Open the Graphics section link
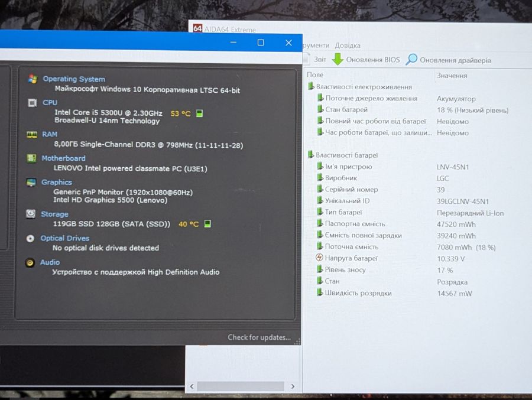532x400 pixels. [56, 182]
